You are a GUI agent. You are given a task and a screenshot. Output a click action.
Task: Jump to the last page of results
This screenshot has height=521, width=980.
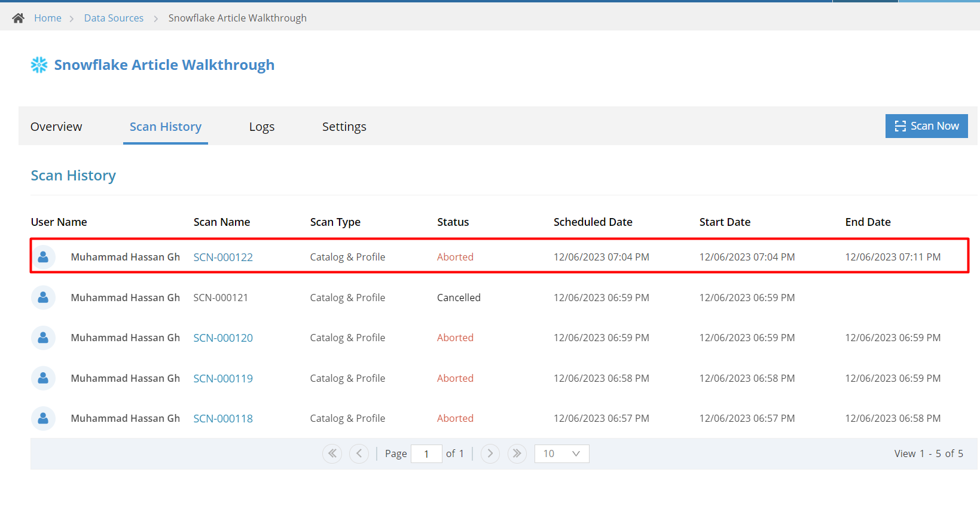coord(517,453)
